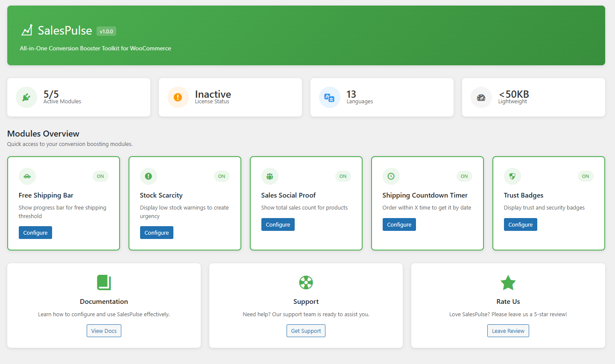Click the lifebuoy icon above Support

coord(306,282)
